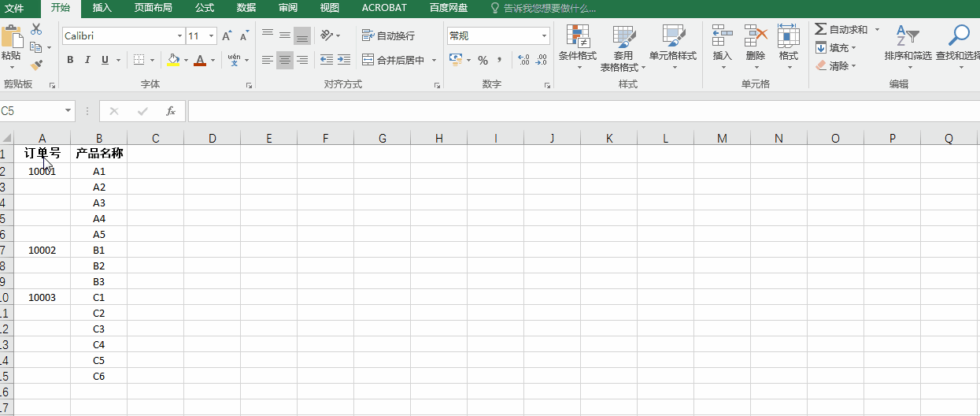The width and height of the screenshot is (980, 416).
Task: Open 条件格式 conditional formatting
Action: tap(578, 46)
